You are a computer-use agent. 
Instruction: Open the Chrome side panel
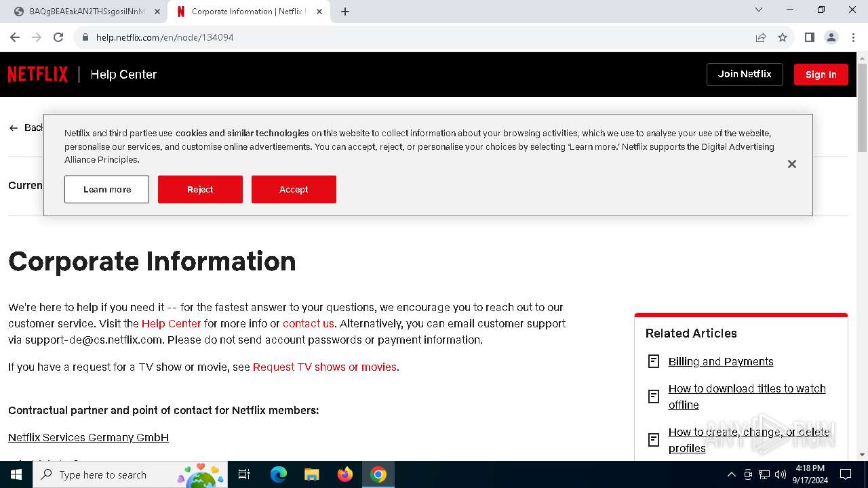[809, 37]
